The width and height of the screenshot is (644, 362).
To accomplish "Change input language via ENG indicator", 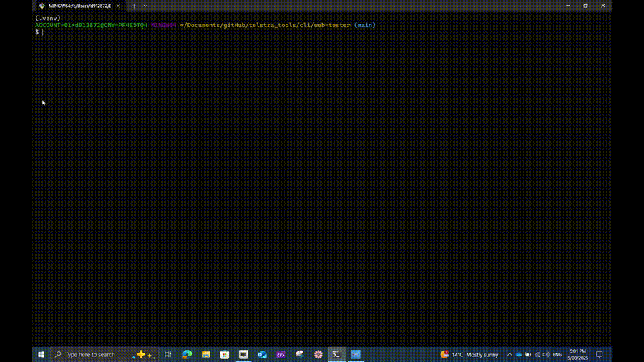I will click(x=557, y=355).
